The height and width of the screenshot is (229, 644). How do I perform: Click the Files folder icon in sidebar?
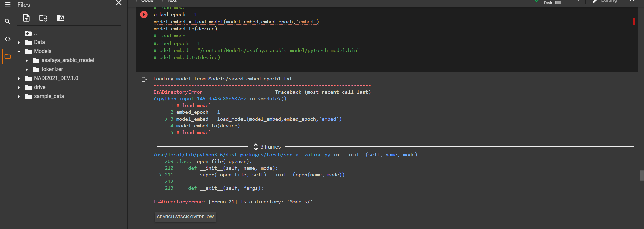[x=7, y=56]
